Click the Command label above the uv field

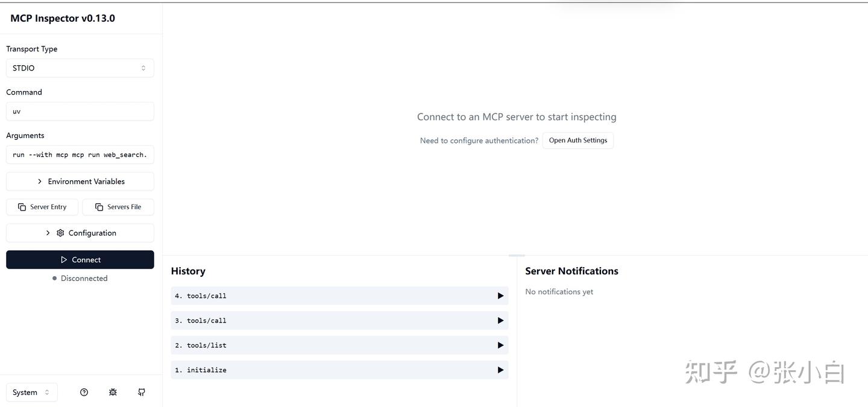(x=24, y=92)
